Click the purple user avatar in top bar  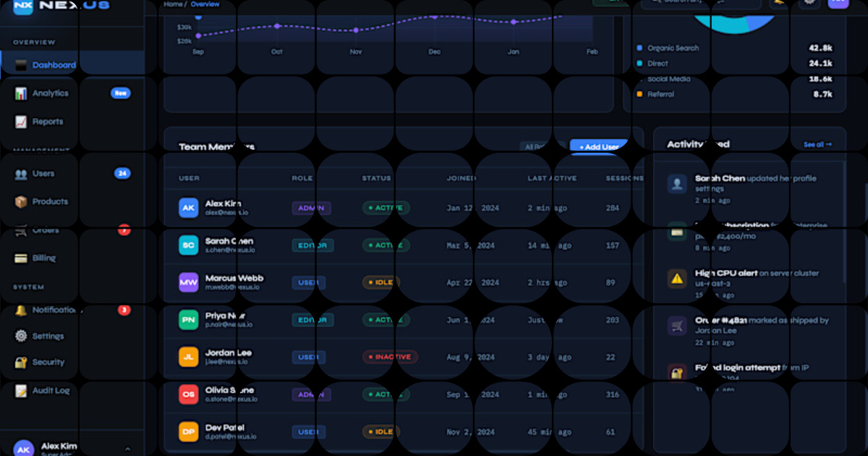(838, 2)
